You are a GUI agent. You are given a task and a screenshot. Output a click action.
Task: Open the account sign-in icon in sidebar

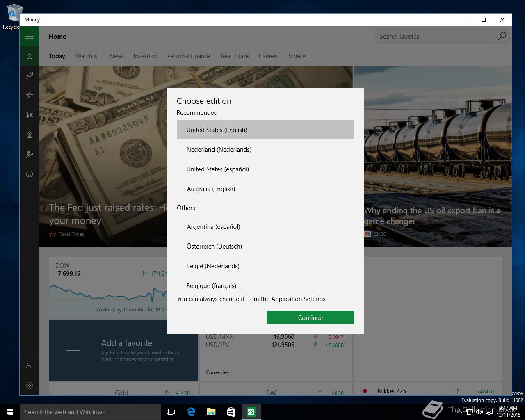coord(30,365)
